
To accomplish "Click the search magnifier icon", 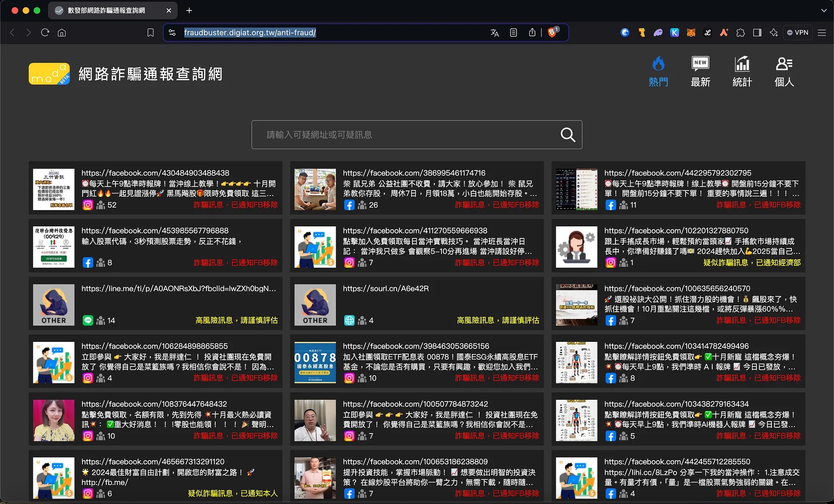I will click(x=568, y=135).
